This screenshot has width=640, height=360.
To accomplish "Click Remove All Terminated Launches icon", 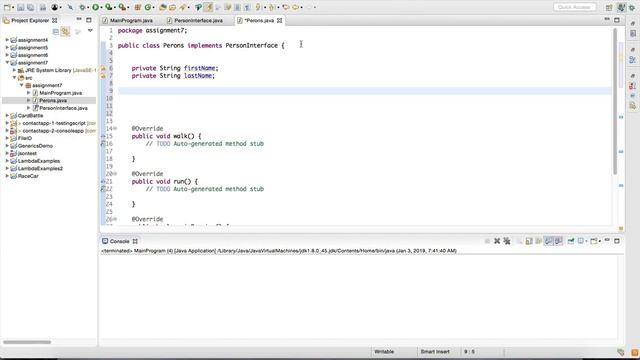I will (x=507, y=241).
